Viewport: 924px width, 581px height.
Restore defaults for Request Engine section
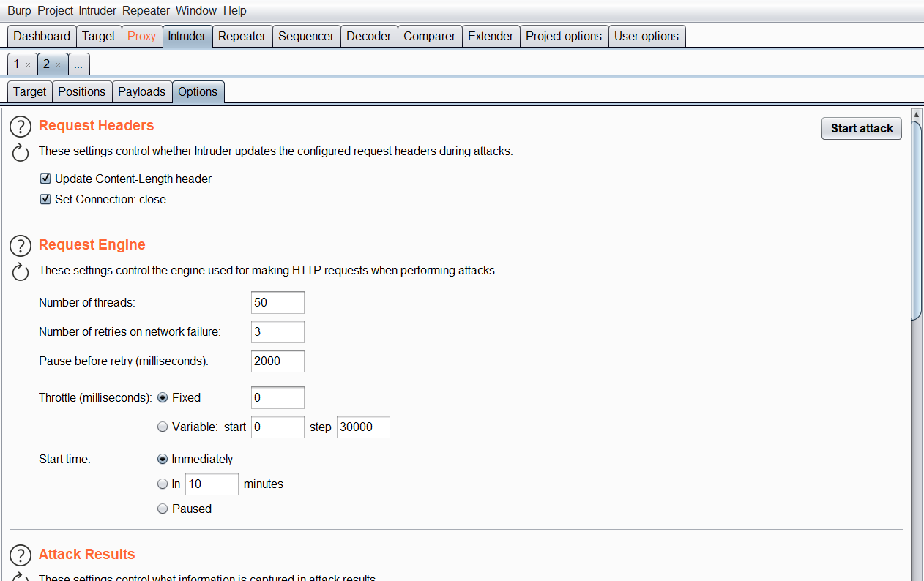coord(21,272)
